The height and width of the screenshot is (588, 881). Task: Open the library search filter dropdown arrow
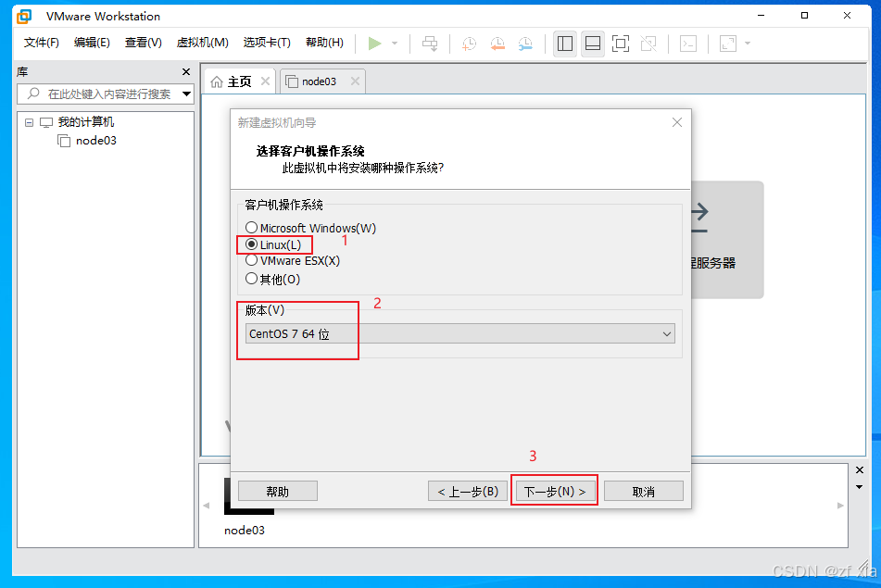click(x=186, y=94)
